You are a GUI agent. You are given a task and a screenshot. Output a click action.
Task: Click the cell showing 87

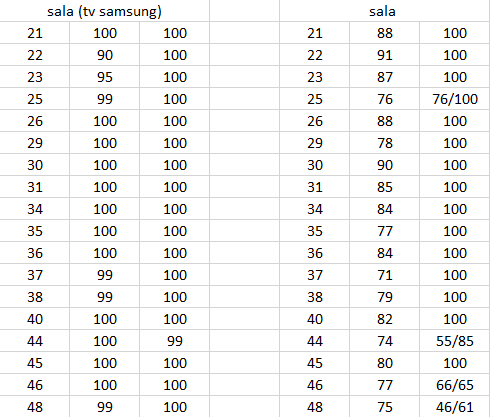coord(385,77)
